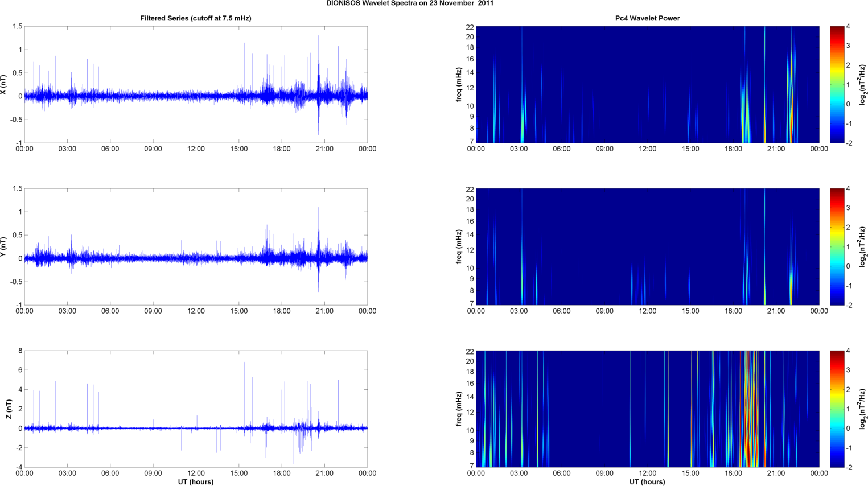Select the 'Filtered Series (cutoff at 7.5 mHz)' title
The width and height of the screenshot is (868, 486).
(196, 18)
